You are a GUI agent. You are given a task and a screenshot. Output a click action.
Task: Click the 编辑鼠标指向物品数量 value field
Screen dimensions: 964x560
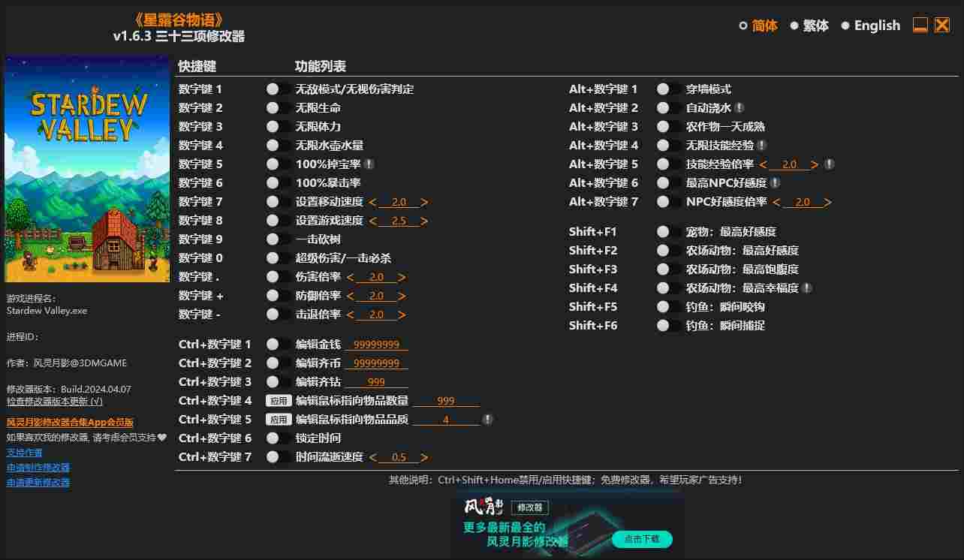[x=446, y=401]
